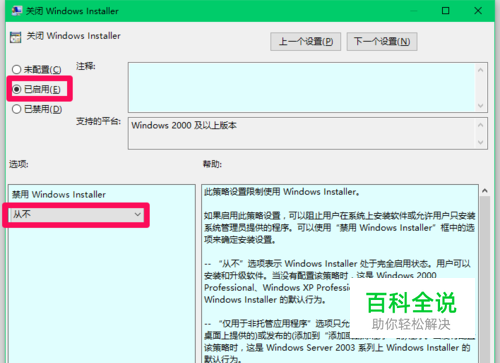Close the 关闭 Windows Installer window
500x363 pixels.
tap(478, 11)
